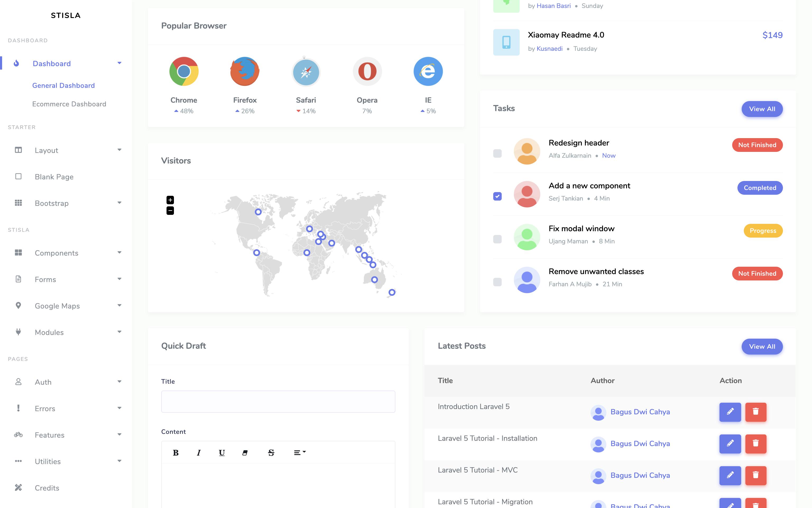Screen dimensions: 812x508
Task: Click the Completed badge
Action: coord(760,188)
